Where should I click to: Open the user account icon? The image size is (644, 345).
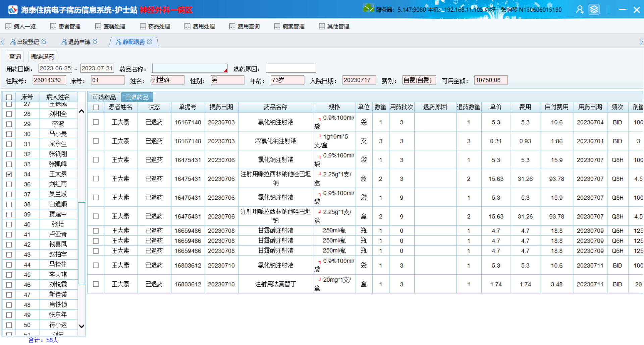[580, 9]
